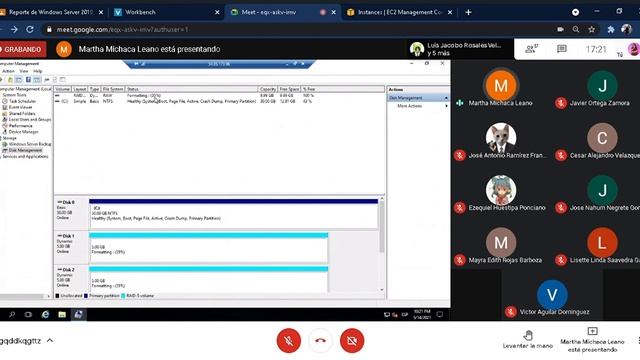This screenshot has width=640, height=360.
Task: Sort by the Capacity column header
Action: (x=268, y=89)
